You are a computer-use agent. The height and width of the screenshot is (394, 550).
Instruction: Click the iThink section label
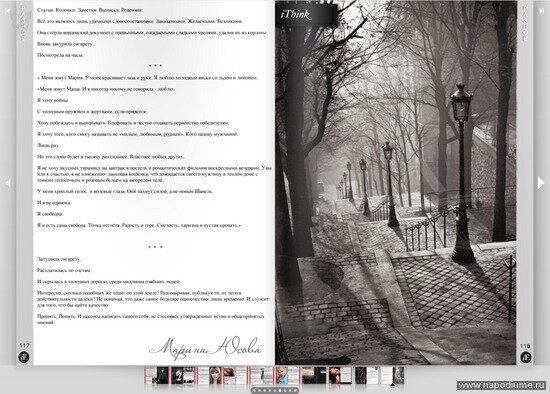click(295, 14)
